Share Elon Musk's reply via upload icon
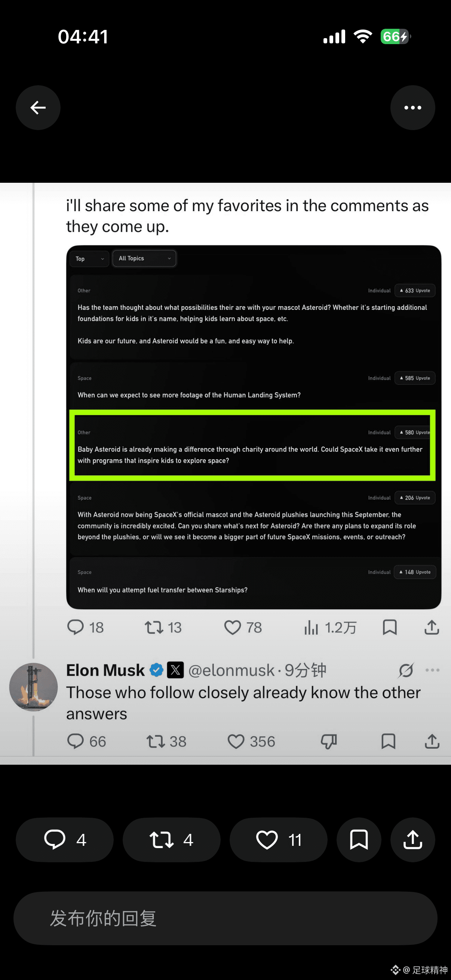This screenshot has height=980, width=451. 432,741
